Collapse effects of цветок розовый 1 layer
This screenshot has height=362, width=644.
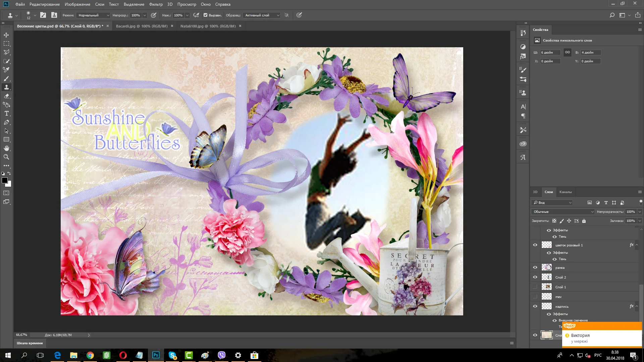click(637, 245)
